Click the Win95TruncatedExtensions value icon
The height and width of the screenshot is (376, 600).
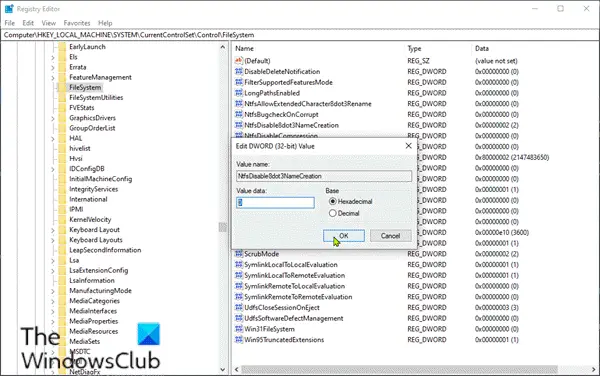239,340
